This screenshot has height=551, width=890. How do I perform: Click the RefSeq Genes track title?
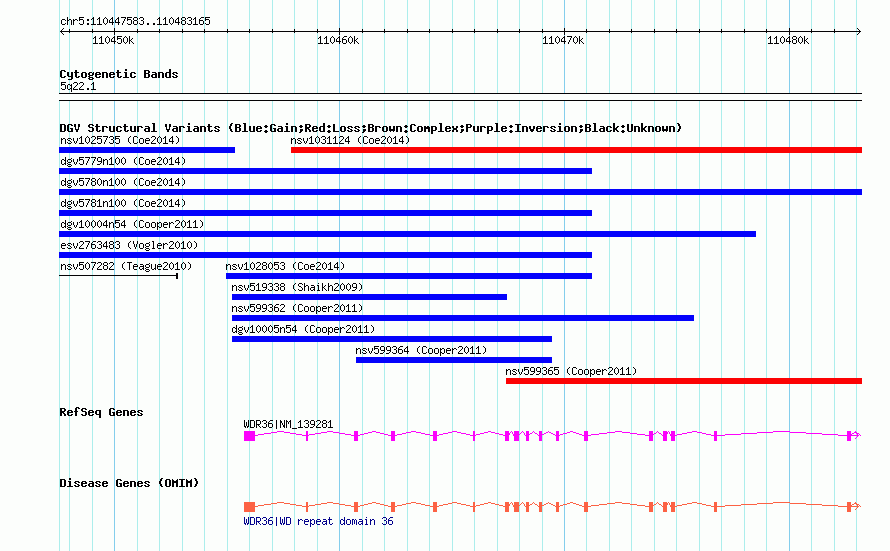tap(101, 412)
